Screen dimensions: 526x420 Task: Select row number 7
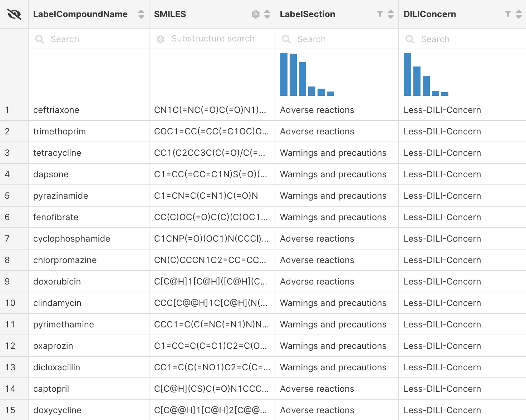point(14,238)
